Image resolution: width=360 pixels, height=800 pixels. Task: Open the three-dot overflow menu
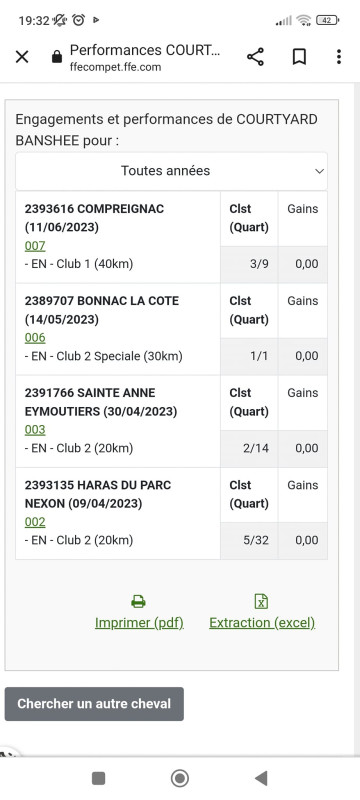[339, 57]
